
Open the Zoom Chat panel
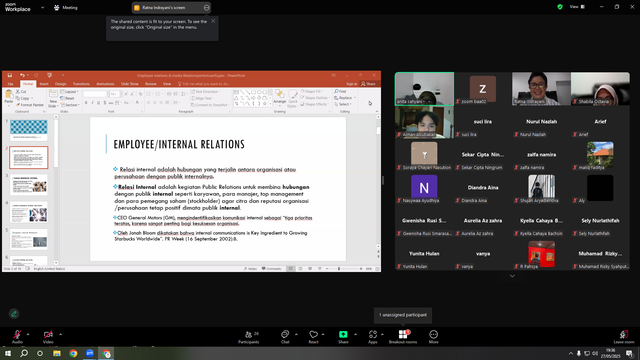(285, 337)
